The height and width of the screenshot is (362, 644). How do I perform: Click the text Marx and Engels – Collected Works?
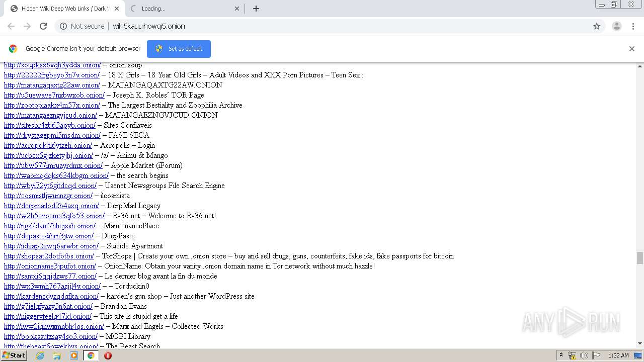(x=168, y=326)
